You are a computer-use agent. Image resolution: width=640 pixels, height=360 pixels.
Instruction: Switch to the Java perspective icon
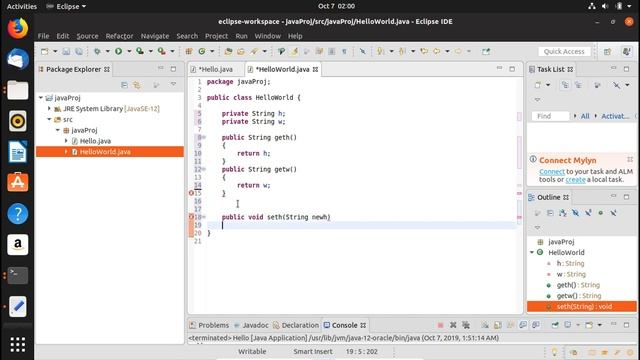pyautogui.click(x=627, y=51)
